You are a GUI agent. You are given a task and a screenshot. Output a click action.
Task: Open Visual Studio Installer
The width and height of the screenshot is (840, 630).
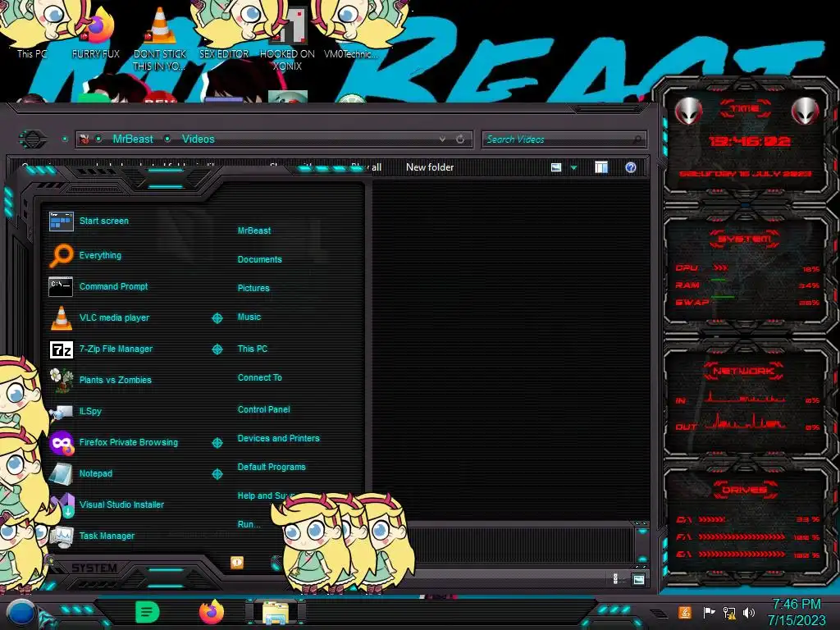point(121,504)
